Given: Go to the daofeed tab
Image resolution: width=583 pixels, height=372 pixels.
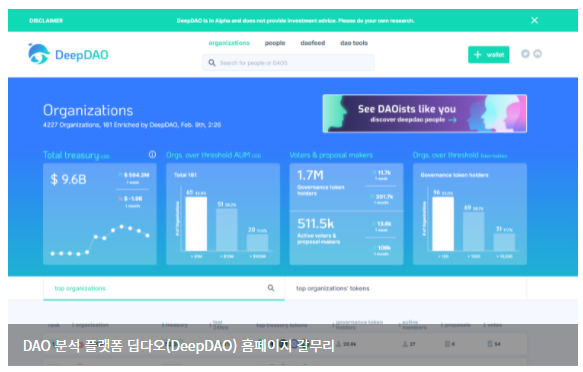Looking at the screenshot, I should click(313, 43).
